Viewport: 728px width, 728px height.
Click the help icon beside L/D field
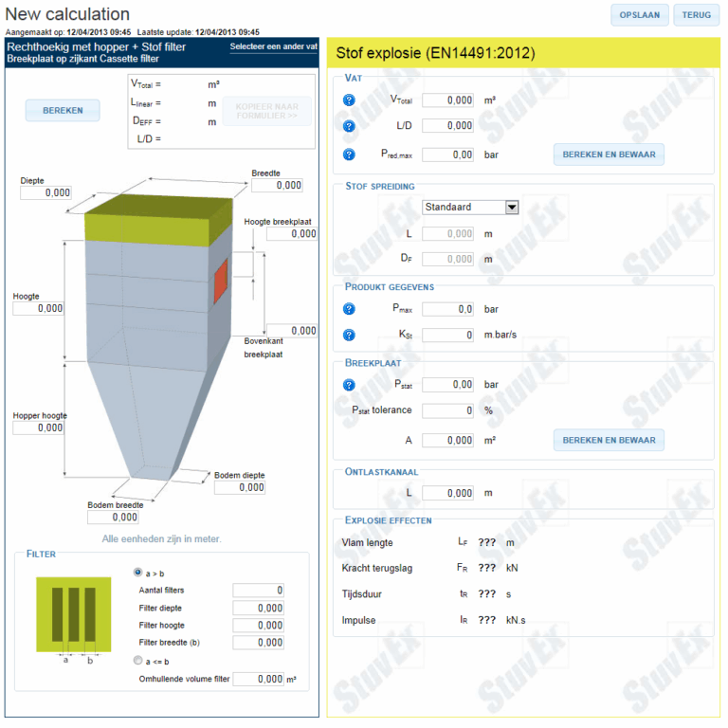pyautogui.click(x=349, y=126)
